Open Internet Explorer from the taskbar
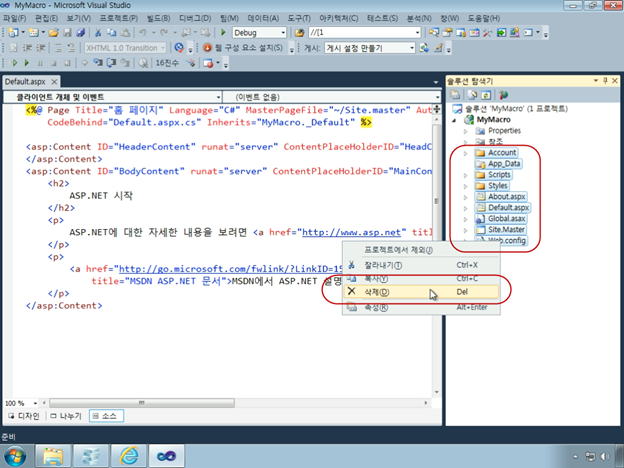This screenshot has width=624, height=468. coord(128,456)
